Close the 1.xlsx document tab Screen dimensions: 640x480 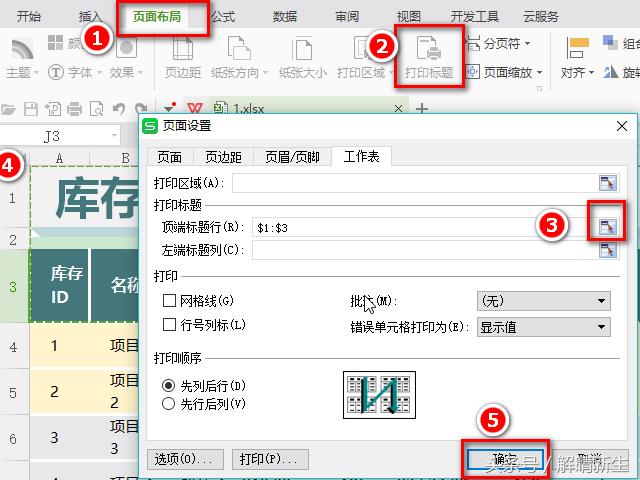[398, 109]
